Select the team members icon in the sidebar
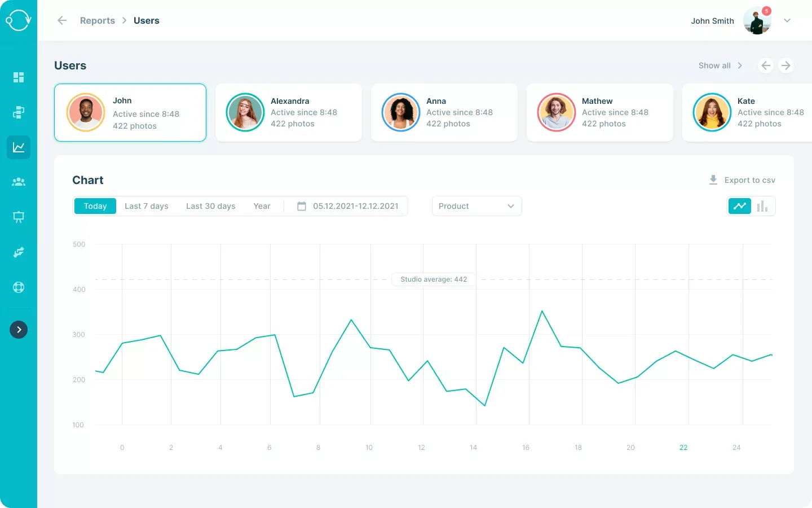Screen dimensions: 812x508 coord(19,182)
